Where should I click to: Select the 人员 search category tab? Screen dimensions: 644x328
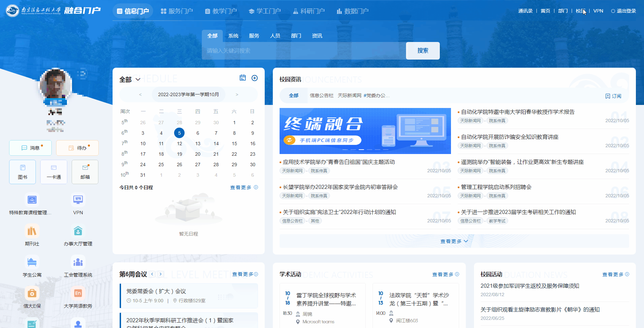pyautogui.click(x=275, y=36)
